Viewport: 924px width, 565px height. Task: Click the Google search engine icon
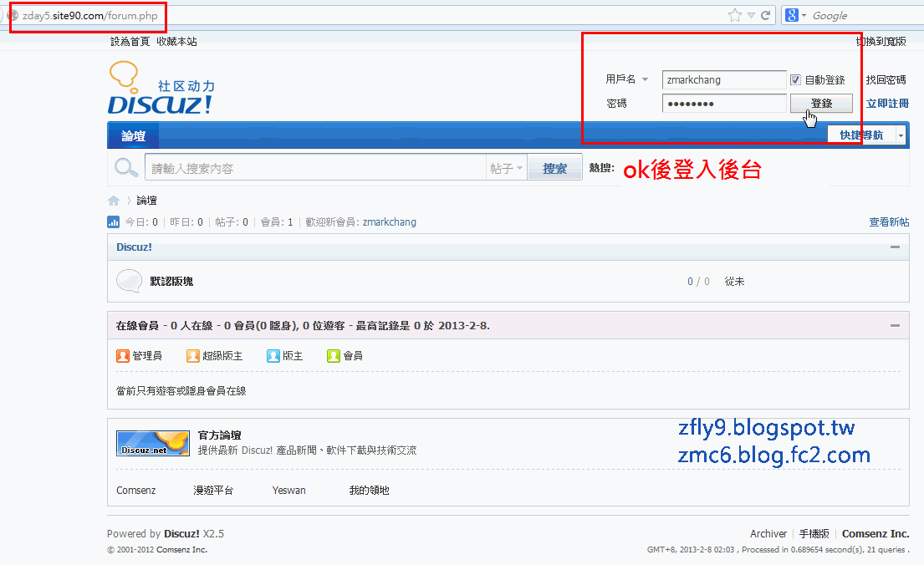point(791,15)
